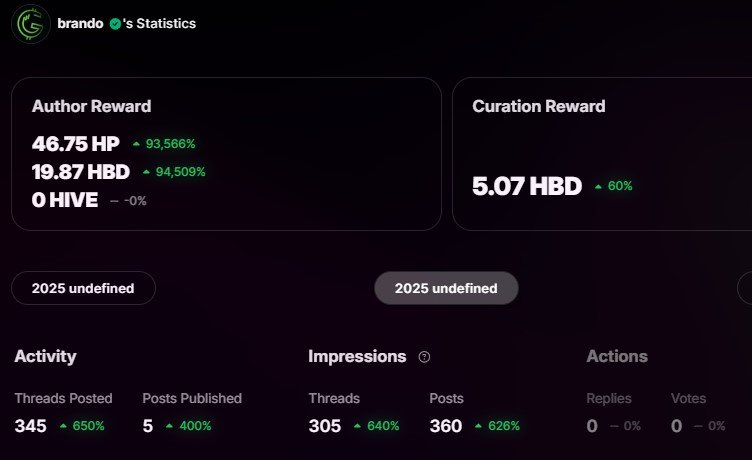Select the left outlined 2025 undefined pill

[83, 288]
